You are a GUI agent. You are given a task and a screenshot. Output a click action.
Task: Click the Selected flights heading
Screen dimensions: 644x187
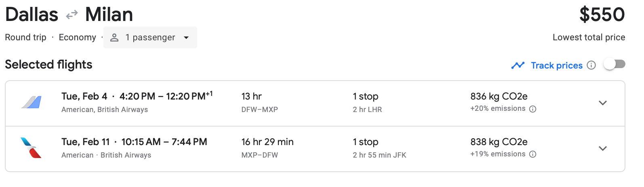coord(48,64)
